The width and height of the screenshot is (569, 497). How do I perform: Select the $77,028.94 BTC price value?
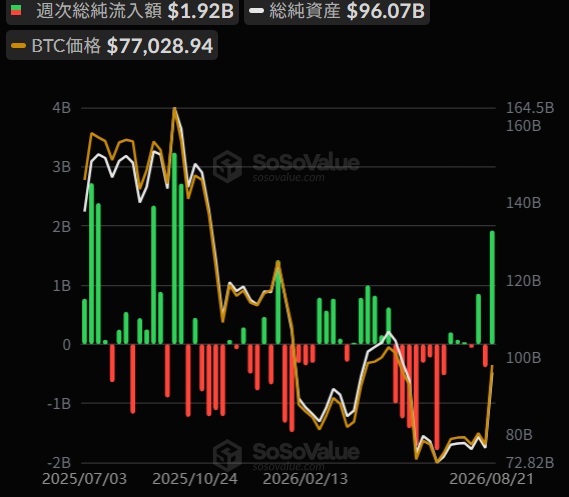160,46
